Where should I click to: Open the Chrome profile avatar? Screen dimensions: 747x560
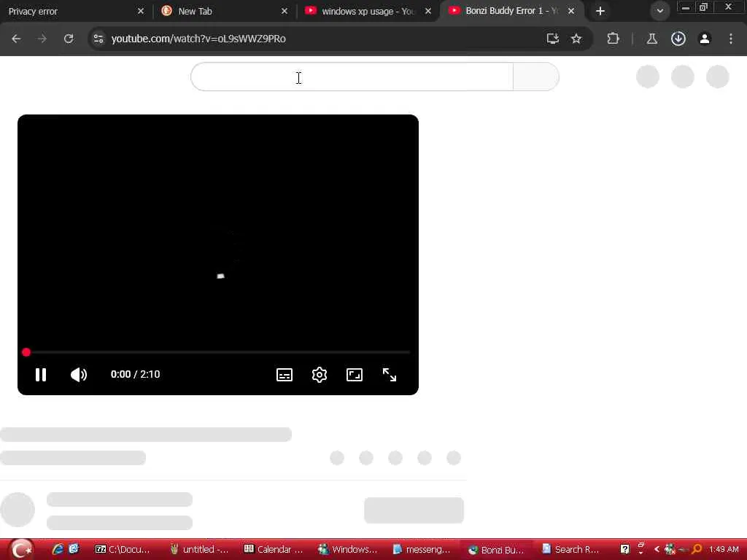705,39
